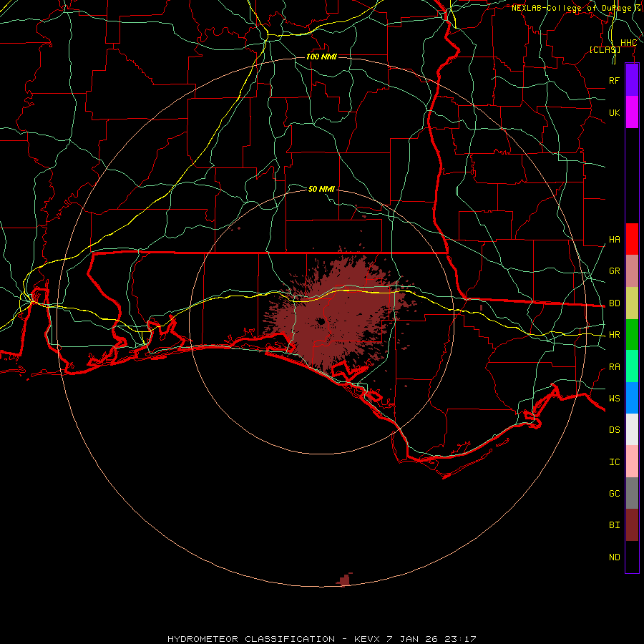Click the GR salmon legend swatch
644x644 pixels.
(x=632, y=271)
